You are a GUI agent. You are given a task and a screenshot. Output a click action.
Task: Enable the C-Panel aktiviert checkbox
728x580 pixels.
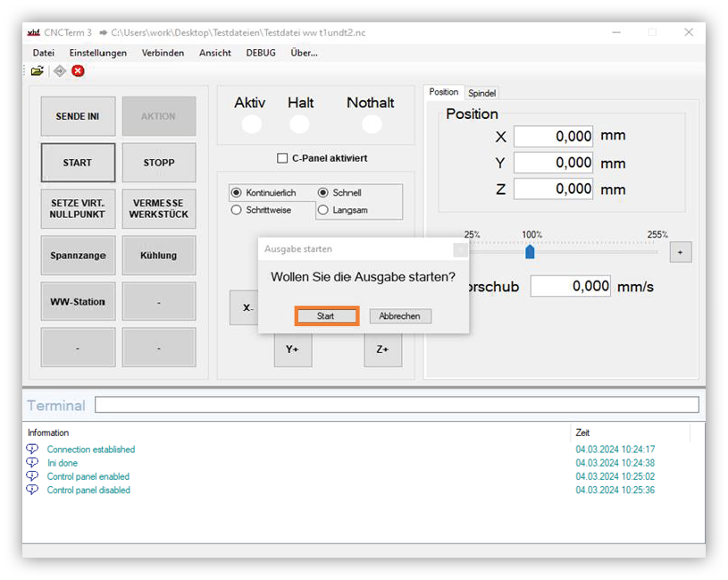(x=282, y=158)
